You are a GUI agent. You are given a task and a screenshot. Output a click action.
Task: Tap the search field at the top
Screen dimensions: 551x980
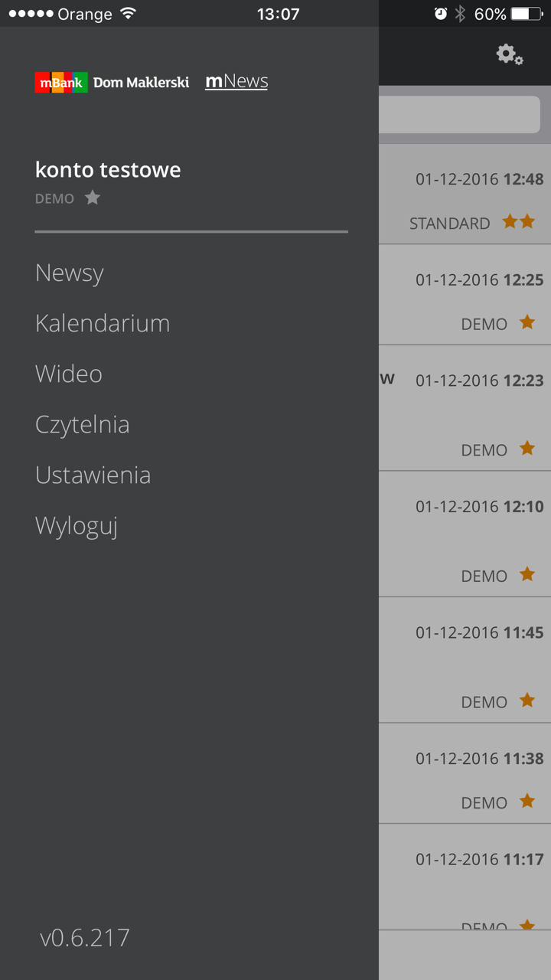(459, 115)
